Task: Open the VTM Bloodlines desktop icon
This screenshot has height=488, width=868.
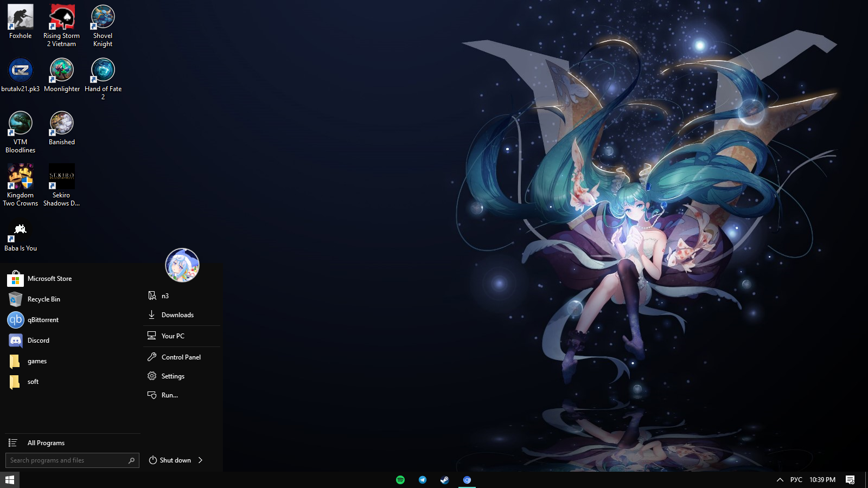Action: point(20,132)
